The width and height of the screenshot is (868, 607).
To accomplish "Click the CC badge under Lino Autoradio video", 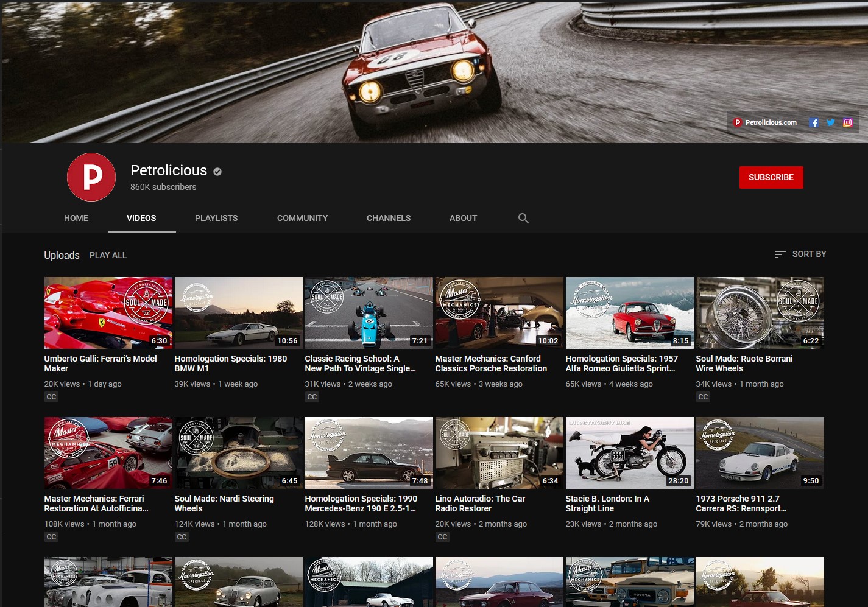I will (442, 537).
